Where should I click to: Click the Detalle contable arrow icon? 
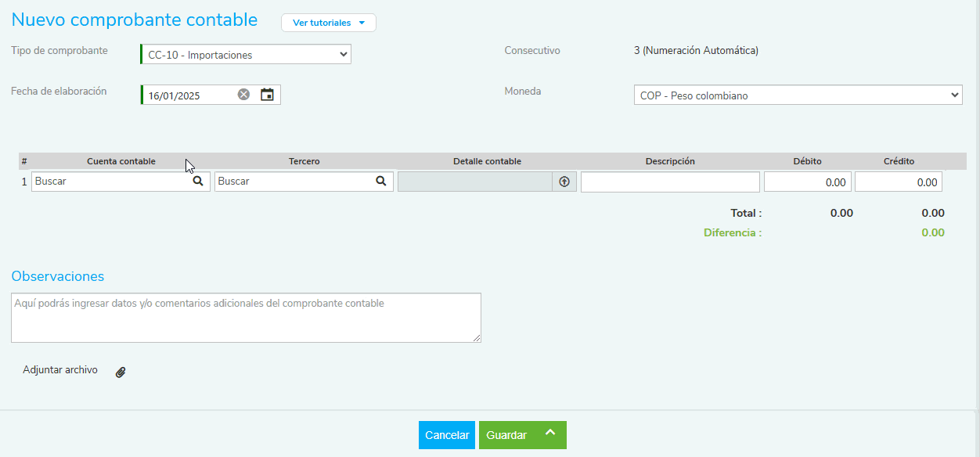[x=564, y=182]
